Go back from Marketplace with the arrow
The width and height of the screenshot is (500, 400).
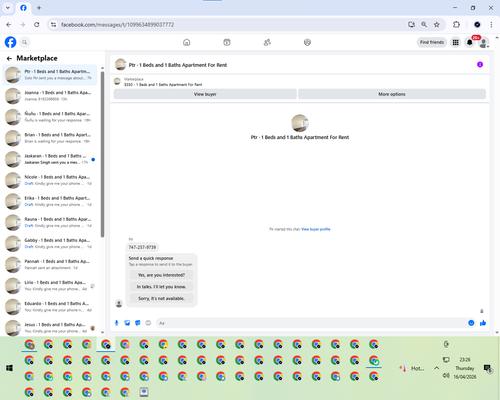point(9,58)
